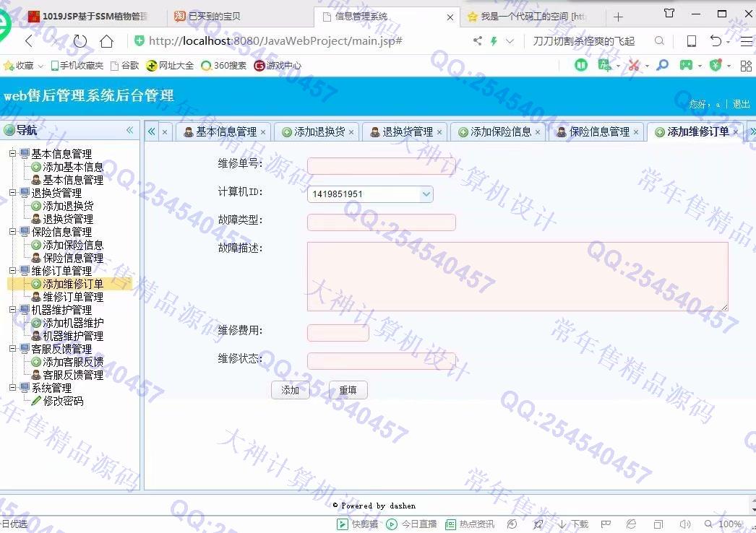Collapse 保险信息管理 tree node
Image resolution: width=756 pixels, height=533 pixels.
[x=13, y=232]
